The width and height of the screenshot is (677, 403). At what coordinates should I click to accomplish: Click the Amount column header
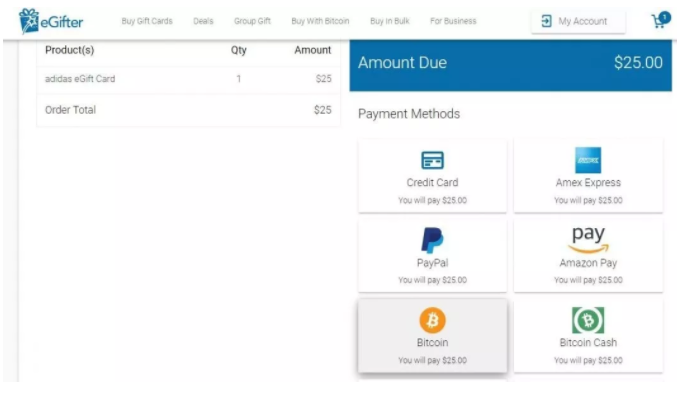[313, 50]
